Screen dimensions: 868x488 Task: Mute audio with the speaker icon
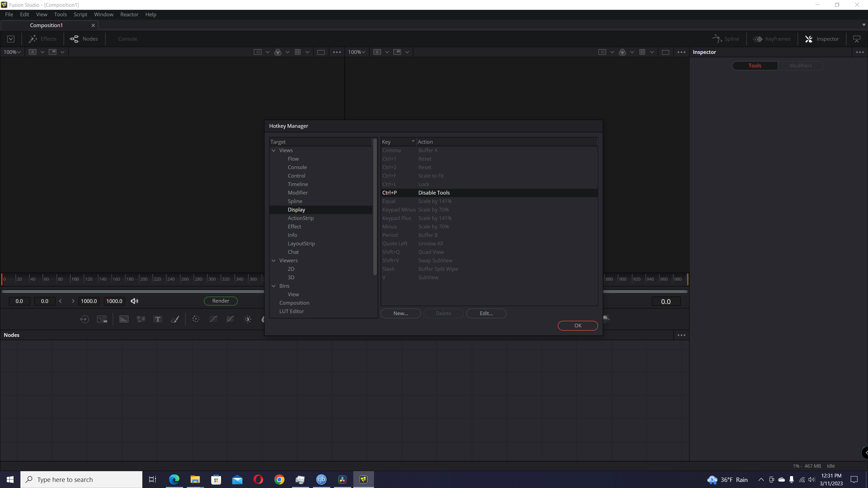135,301
